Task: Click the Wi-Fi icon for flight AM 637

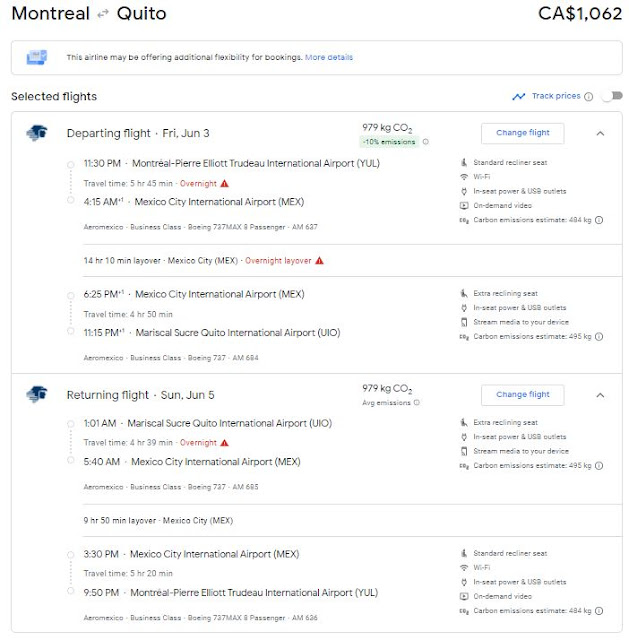Action: click(x=464, y=177)
